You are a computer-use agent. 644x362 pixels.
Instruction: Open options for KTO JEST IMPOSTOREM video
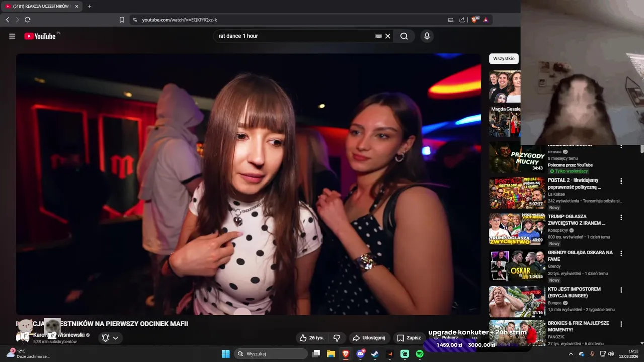pos(621,290)
